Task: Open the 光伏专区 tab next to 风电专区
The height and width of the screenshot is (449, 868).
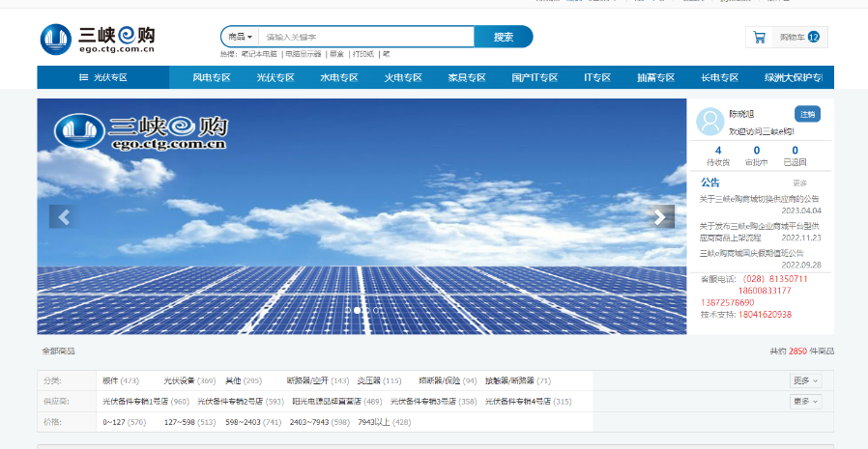Action: [275, 77]
